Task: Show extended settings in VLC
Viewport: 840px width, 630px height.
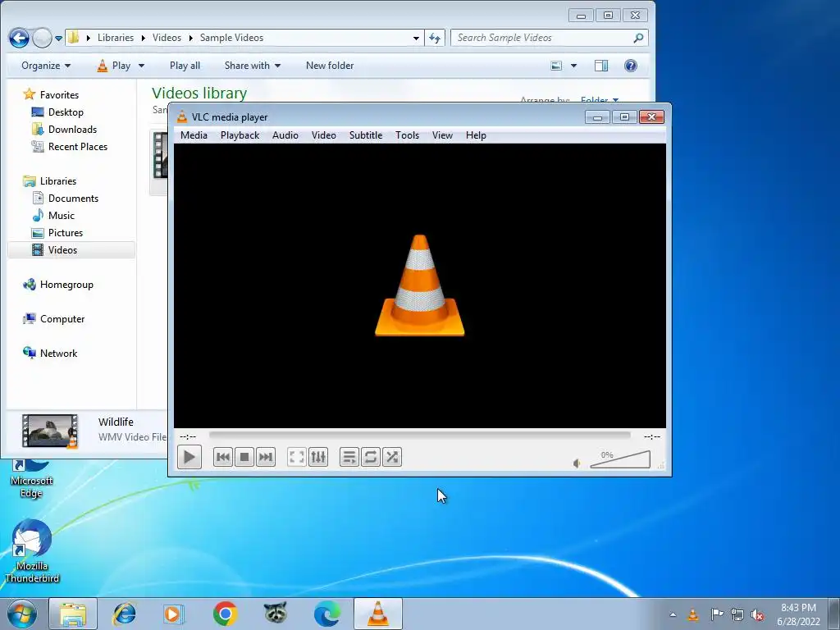Action: click(x=318, y=457)
